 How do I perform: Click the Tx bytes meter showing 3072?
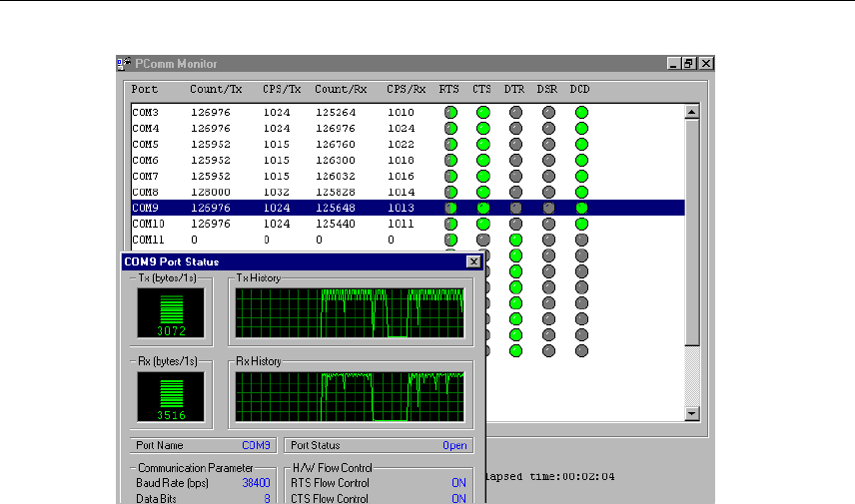(170, 313)
